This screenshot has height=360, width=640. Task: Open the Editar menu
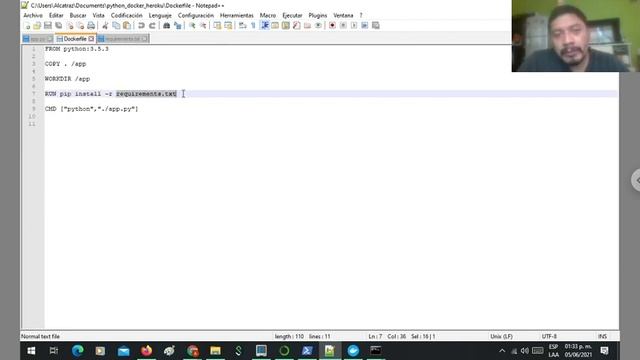point(56,15)
